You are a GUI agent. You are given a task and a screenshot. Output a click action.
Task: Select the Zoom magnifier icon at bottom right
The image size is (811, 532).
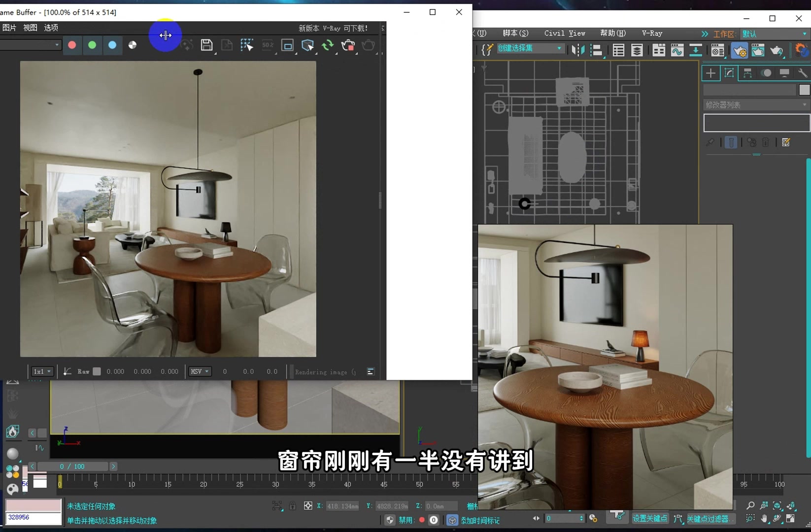pos(750,505)
